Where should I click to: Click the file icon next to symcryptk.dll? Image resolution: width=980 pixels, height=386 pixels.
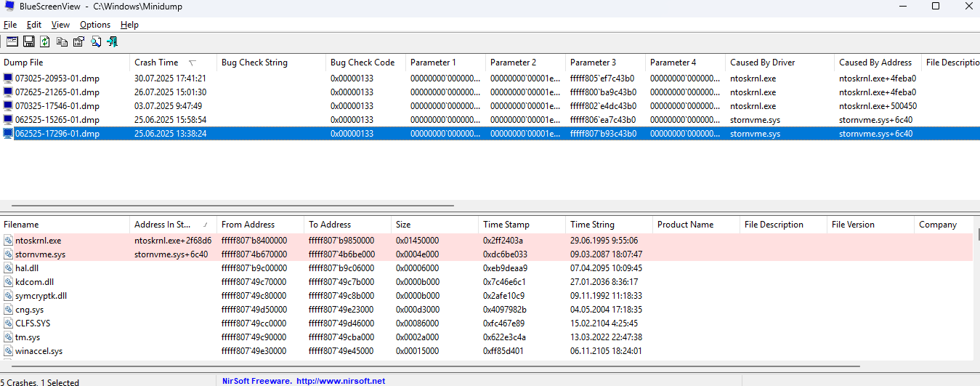(8, 296)
